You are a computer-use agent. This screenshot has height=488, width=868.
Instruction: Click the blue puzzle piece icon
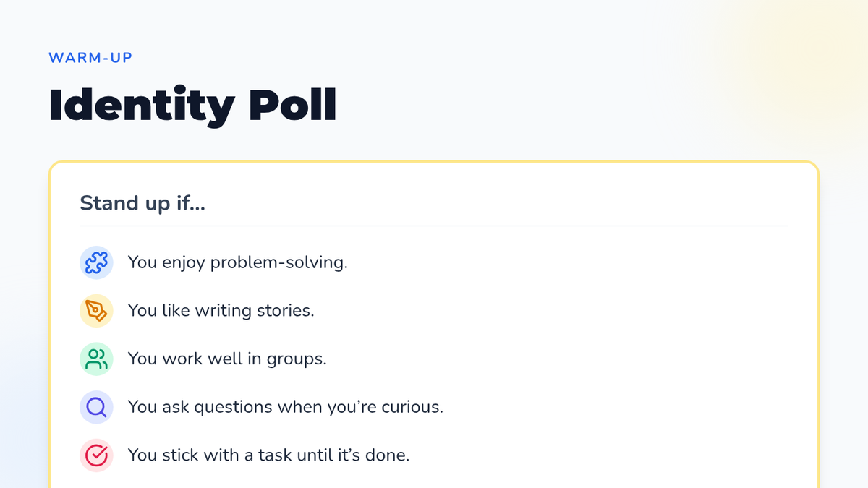[x=96, y=262]
